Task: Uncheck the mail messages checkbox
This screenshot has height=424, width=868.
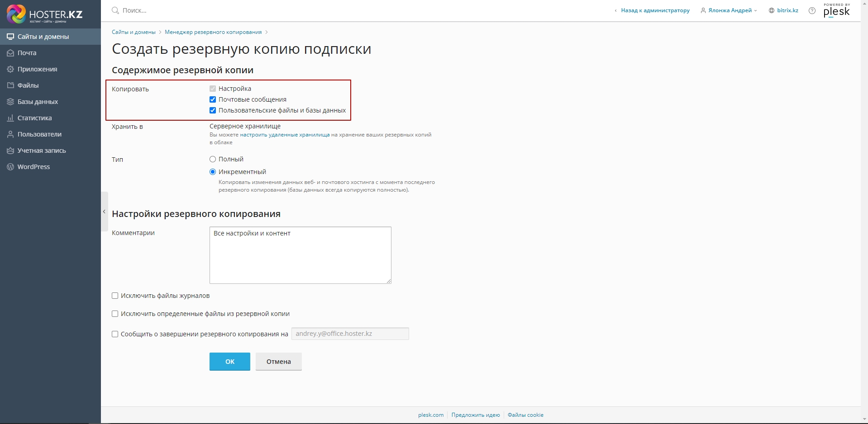Action: (x=213, y=99)
